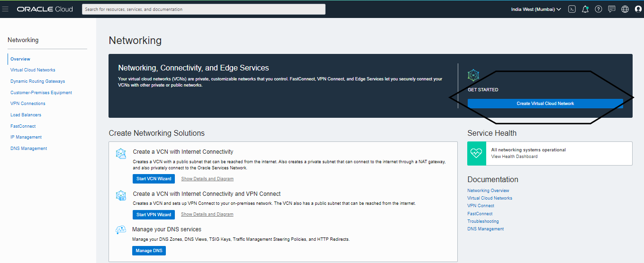Show Details and Diagram for VPN Wizard
The height and width of the screenshot is (263, 644).
(207, 214)
